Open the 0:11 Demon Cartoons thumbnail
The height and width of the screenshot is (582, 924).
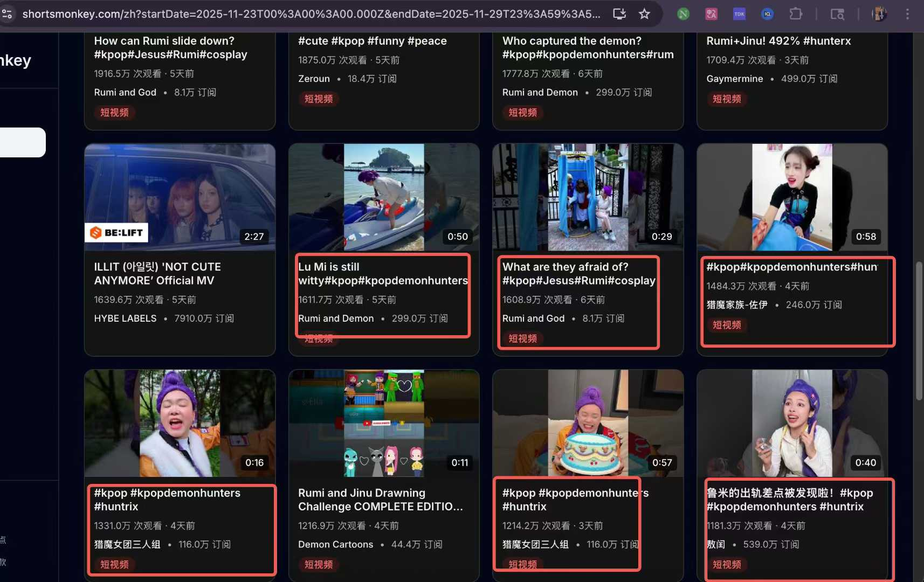[384, 423]
